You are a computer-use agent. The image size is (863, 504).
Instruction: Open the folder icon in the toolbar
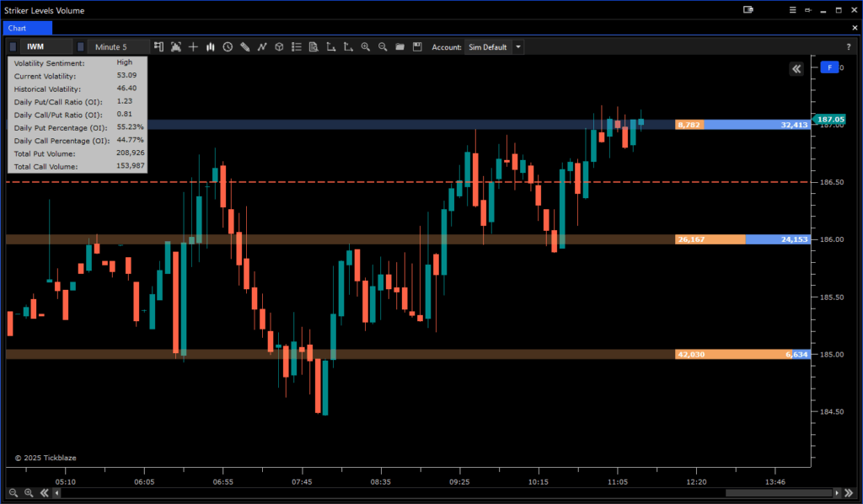tap(399, 47)
